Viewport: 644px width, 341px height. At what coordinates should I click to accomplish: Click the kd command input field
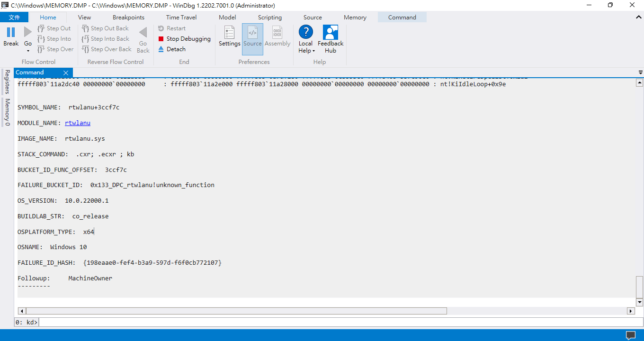coord(331,322)
